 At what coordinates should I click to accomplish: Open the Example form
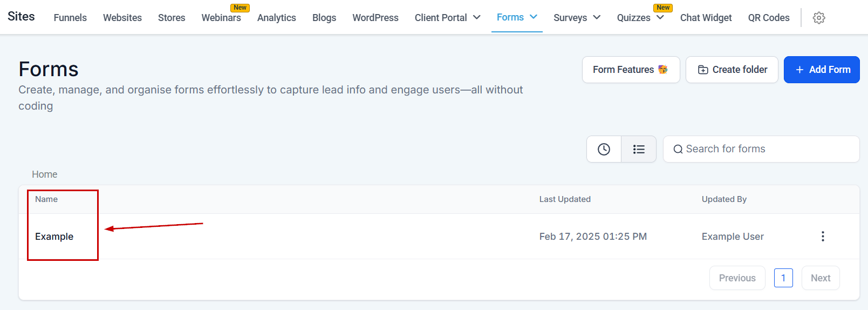pyautogui.click(x=54, y=237)
